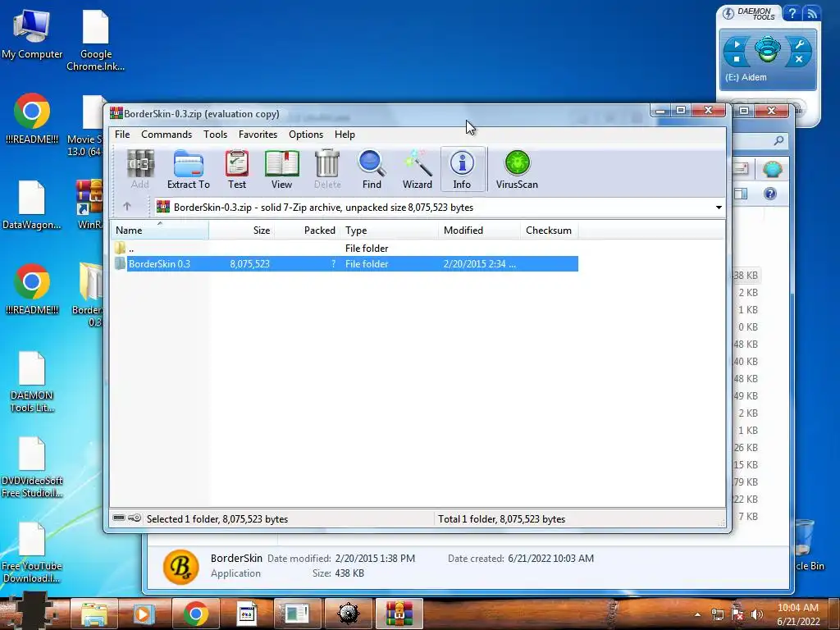
Task: Click Explorer window help question icon
Action: [x=770, y=194]
